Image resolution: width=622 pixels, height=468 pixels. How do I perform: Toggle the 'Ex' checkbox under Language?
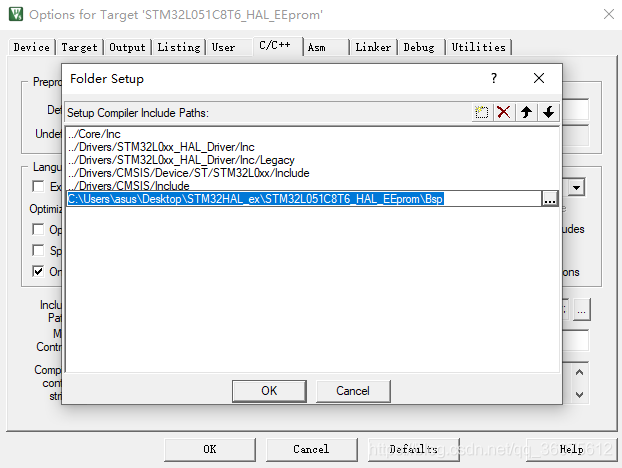coord(38,186)
